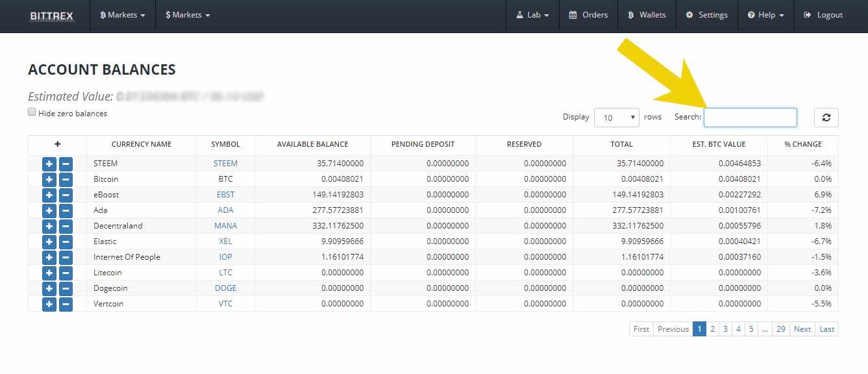This screenshot has height=374, width=868.
Task: Click the withdraw minus button for Vertcoin
Action: [66, 304]
